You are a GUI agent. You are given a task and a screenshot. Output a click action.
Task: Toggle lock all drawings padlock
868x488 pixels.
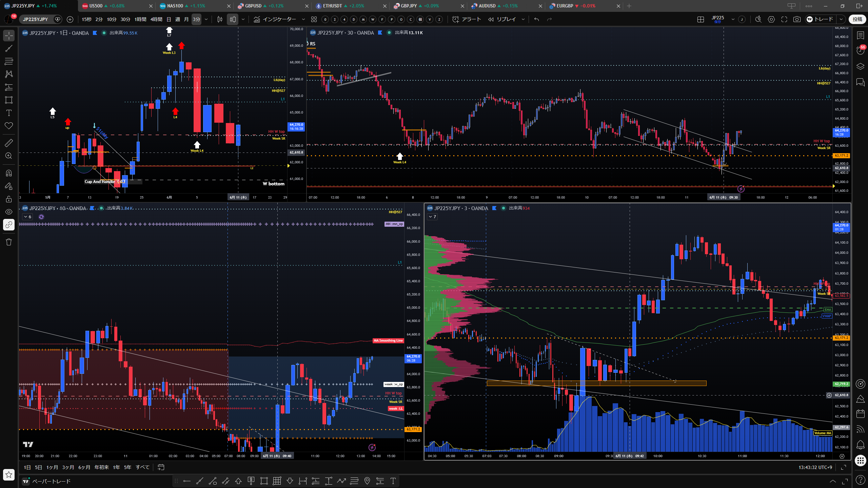9,199
